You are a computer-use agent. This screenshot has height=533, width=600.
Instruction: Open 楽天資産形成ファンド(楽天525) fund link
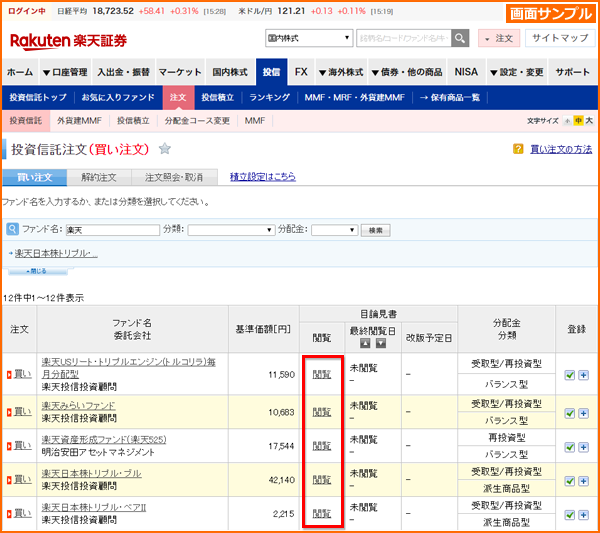pos(104,440)
